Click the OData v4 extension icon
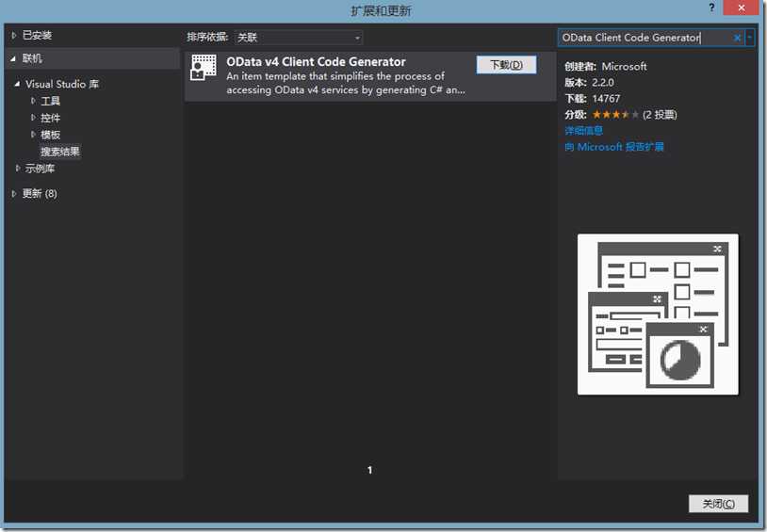The height and width of the screenshot is (532, 767). (203, 68)
